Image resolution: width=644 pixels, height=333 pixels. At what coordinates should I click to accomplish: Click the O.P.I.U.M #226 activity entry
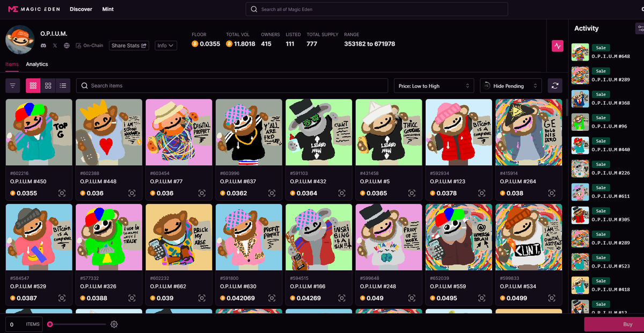pyautogui.click(x=606, y=169)
